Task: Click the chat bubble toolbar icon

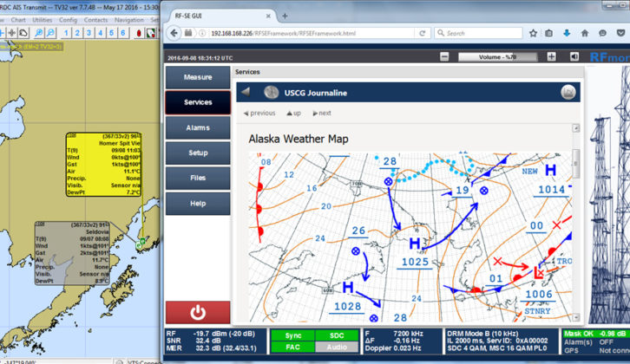Action: [602, 33]
